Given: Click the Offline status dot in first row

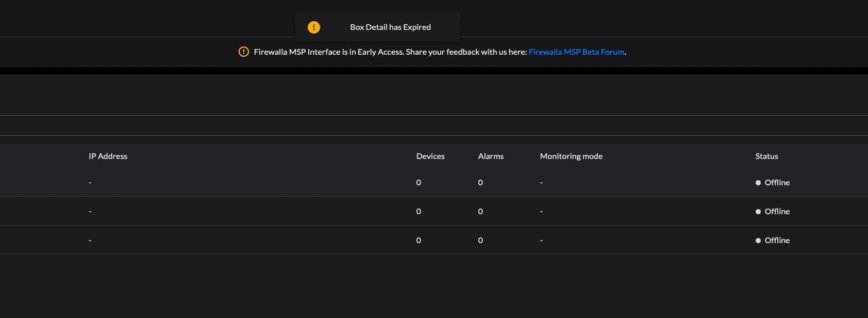Looking at the screenshot, I should click(758, 183).
